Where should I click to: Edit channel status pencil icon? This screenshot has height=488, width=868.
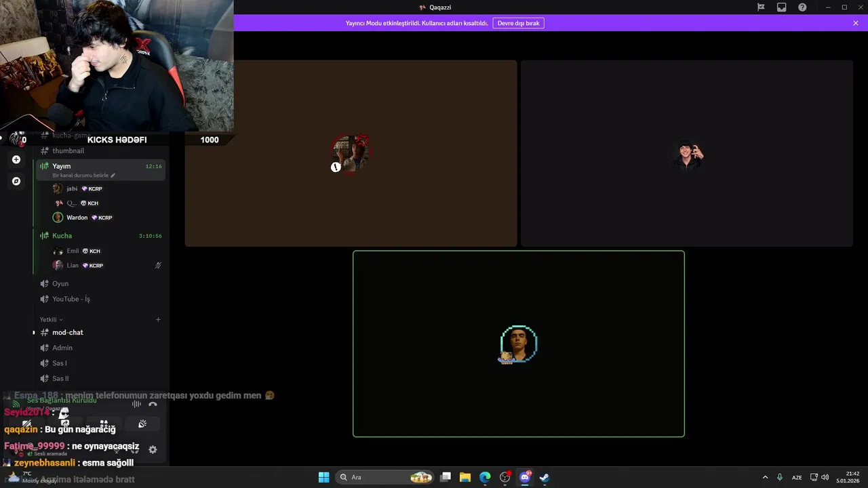point(113,176)
